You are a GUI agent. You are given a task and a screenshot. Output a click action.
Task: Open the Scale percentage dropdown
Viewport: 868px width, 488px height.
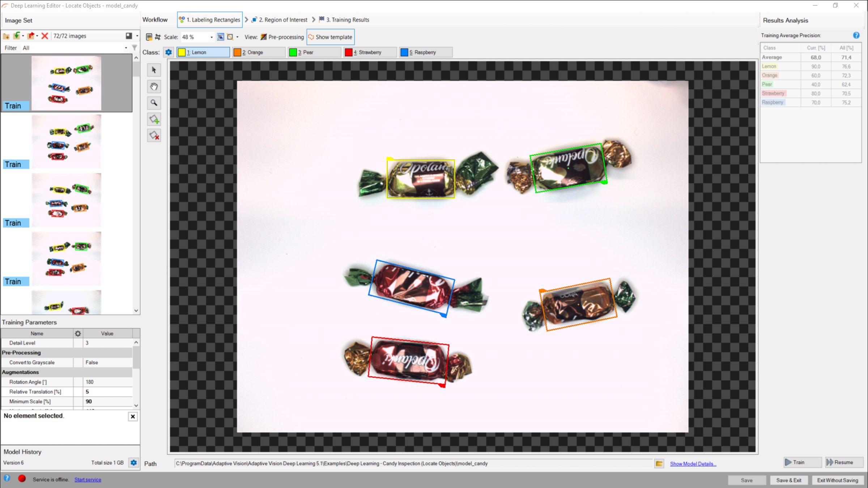pyautogui.click(x=212, y=37)
